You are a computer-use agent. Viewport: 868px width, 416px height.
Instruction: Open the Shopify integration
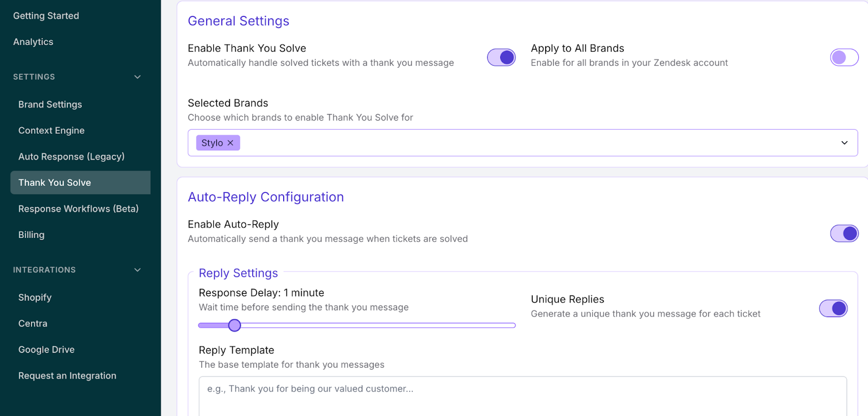point(35,298)
